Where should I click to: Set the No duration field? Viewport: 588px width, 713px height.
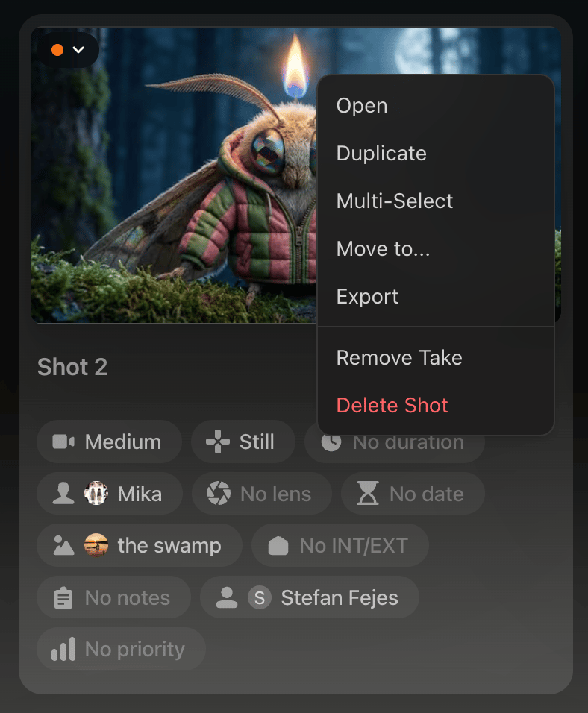[x=394, y=443]
